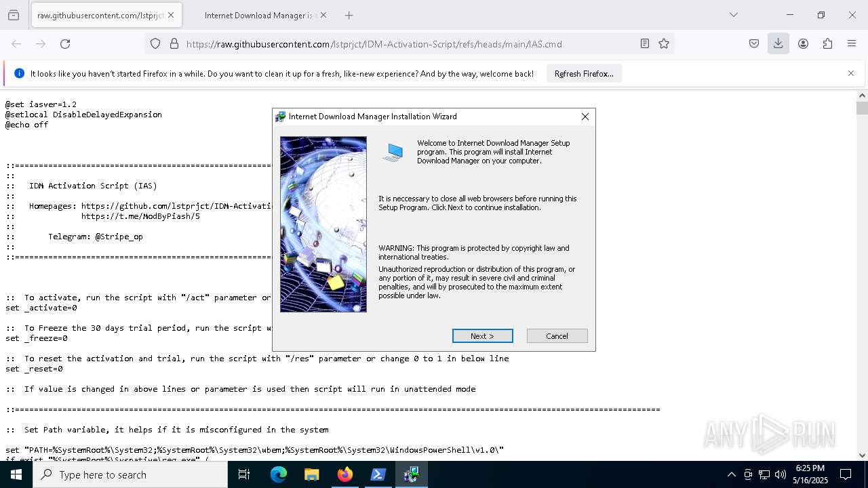868x488 pixels.
Task: Close the raw.githubusercontent.com tab
Action: [x=170, y=15]
